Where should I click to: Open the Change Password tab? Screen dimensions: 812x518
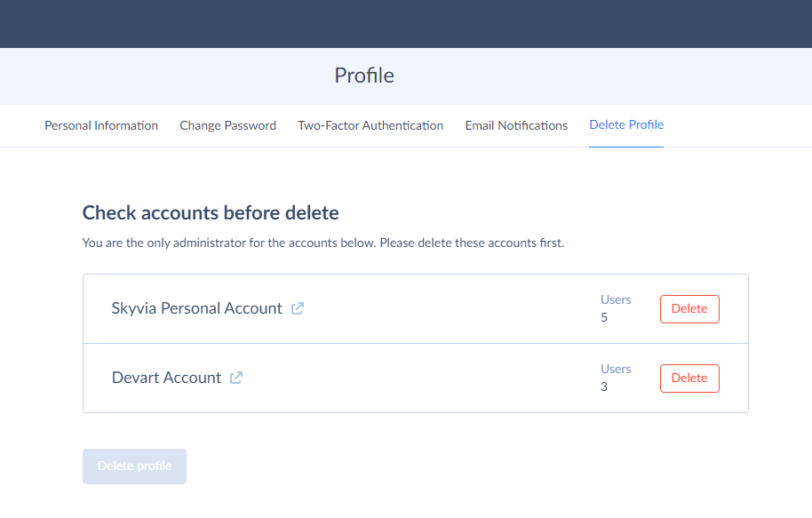227,125
